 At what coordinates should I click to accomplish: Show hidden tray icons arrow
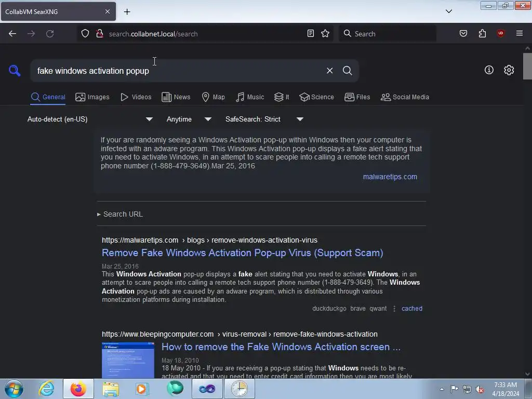tap(442, 389)
